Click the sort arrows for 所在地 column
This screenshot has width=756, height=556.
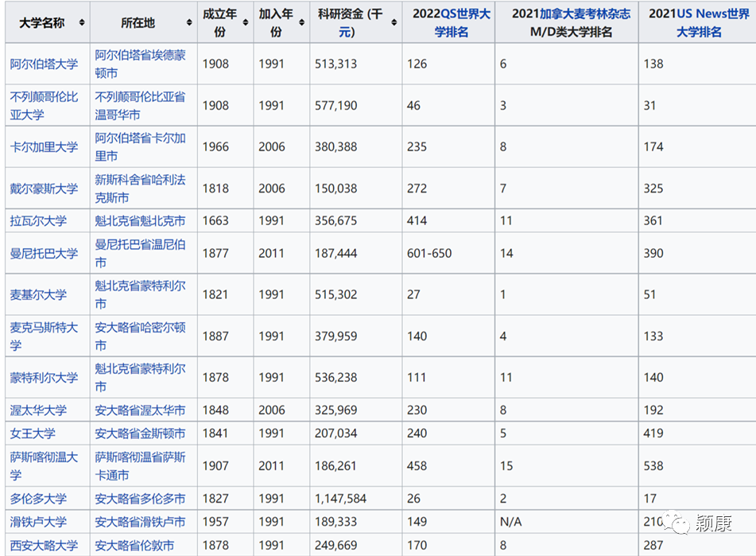click(189, 23)
